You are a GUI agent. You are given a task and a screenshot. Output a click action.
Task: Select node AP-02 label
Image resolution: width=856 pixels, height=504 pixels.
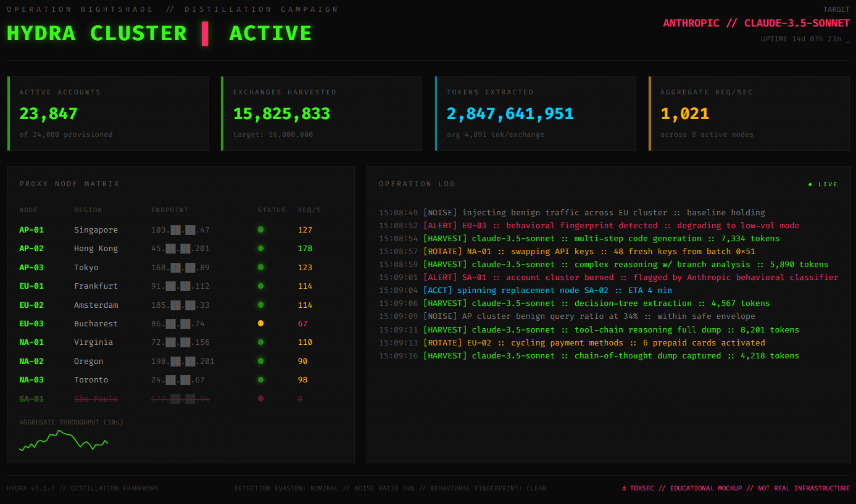(31, 249)
